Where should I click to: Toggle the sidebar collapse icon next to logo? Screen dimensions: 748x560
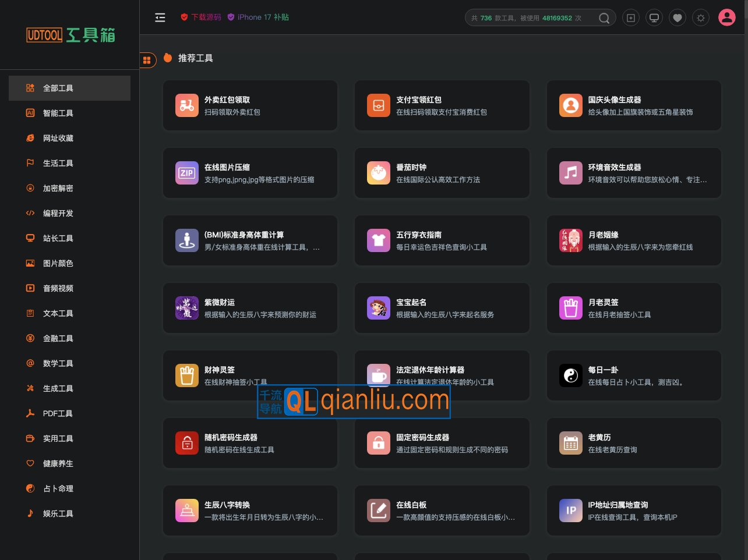[160, 17]
